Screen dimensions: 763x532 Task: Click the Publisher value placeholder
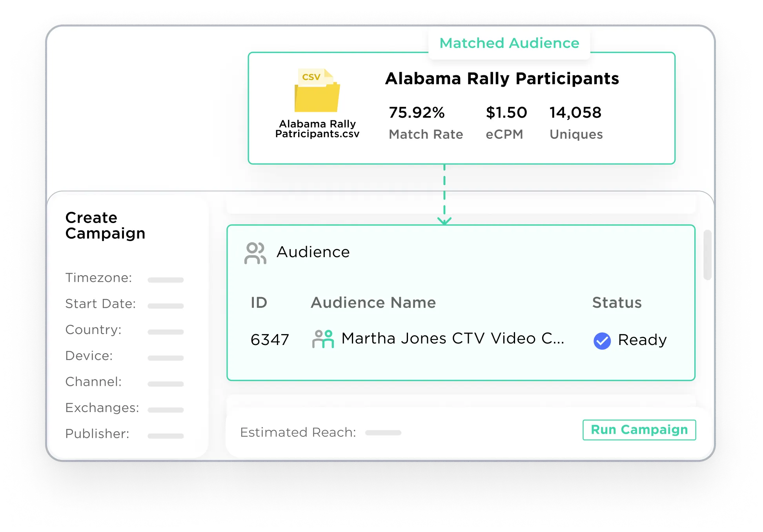coord(166,436)
